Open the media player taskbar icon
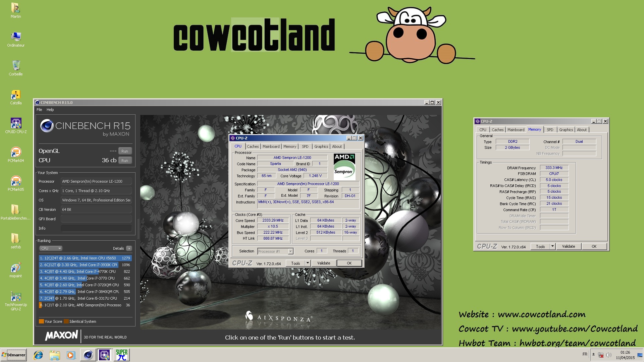Viewport: 644px width, 362px height. tap(71, 355)
